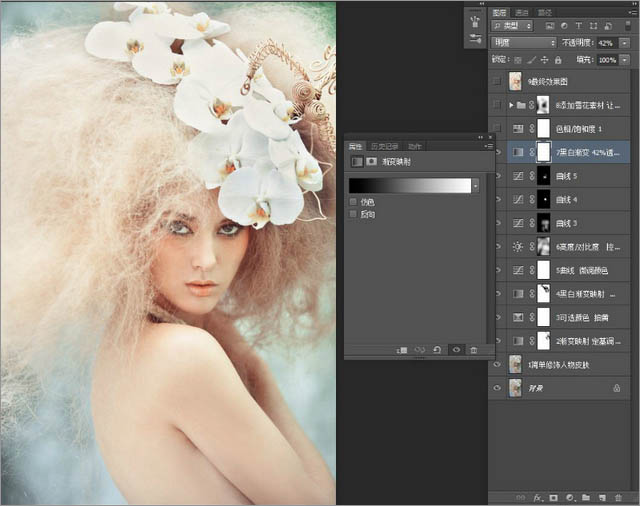
Task: Open the blend mode dropdown 明度
Action: [524, 44]
